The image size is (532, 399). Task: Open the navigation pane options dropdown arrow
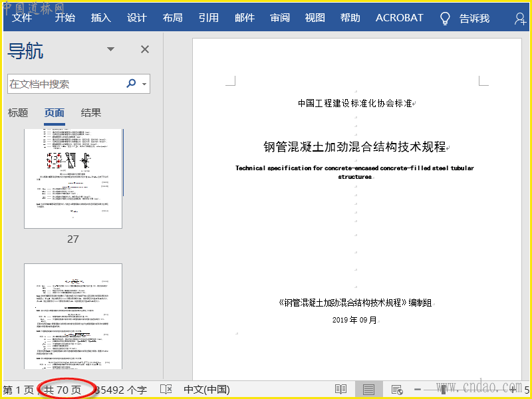pyautogui.click(x=110, y=49)
